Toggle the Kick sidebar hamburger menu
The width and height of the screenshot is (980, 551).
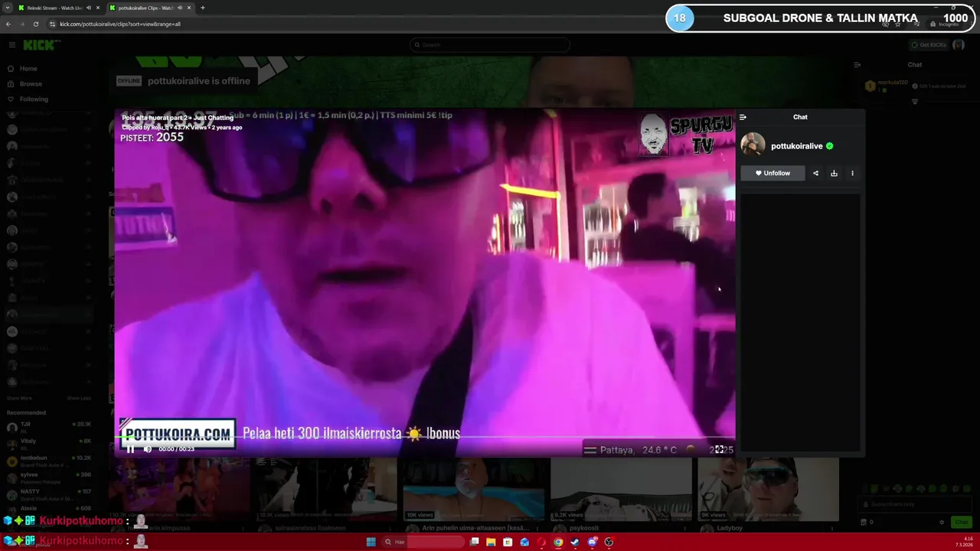click(11, 45)
